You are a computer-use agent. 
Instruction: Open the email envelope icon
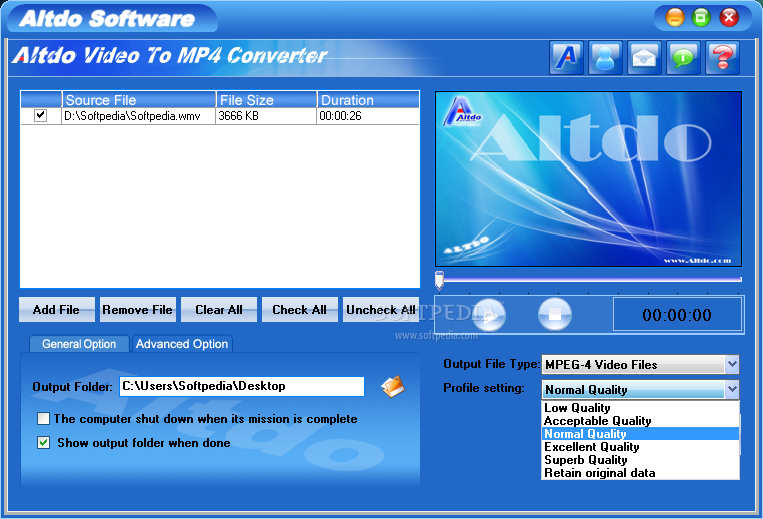tap(644, 58)
